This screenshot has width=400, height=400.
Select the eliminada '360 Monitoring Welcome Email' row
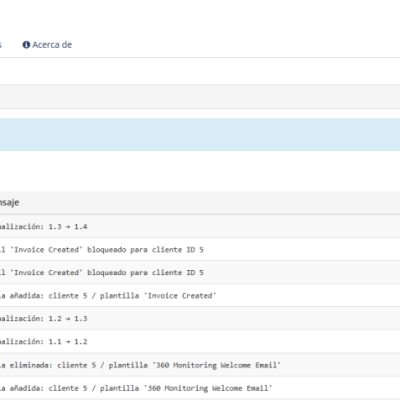coord(200,365)
